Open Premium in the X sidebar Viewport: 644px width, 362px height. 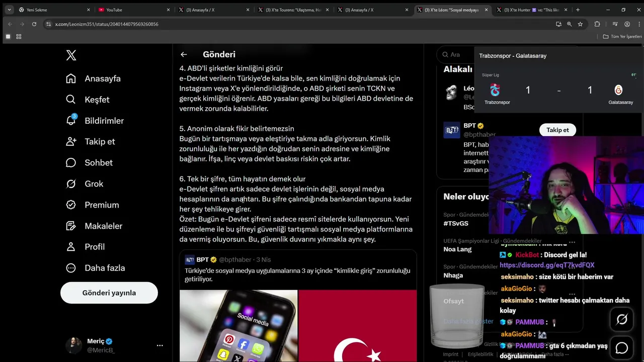[x=93, y=205]
